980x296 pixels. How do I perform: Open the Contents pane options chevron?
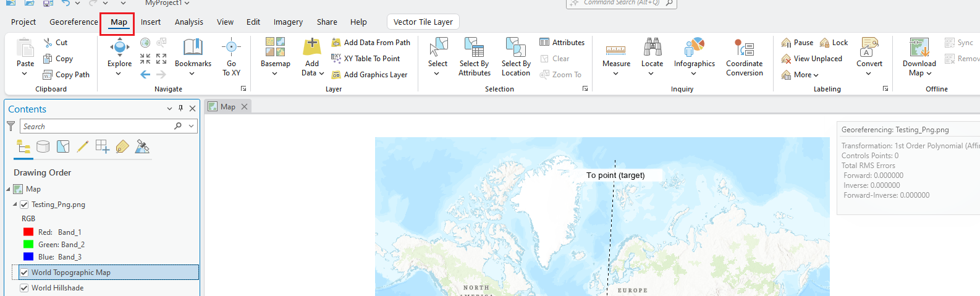169,108
